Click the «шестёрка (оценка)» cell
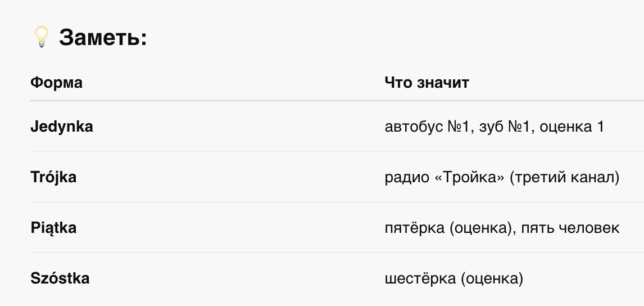 (x=454, y=279)
